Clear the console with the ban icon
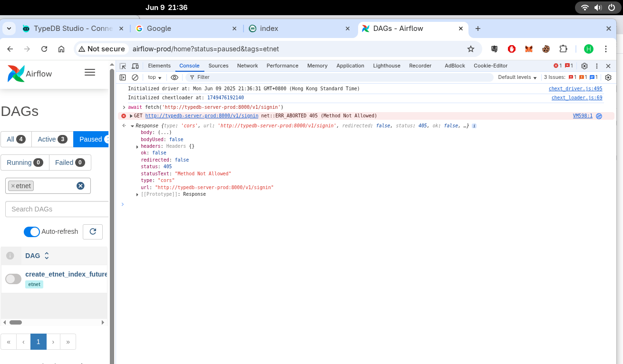Screen dimensions: 623x364 [135, 77]
